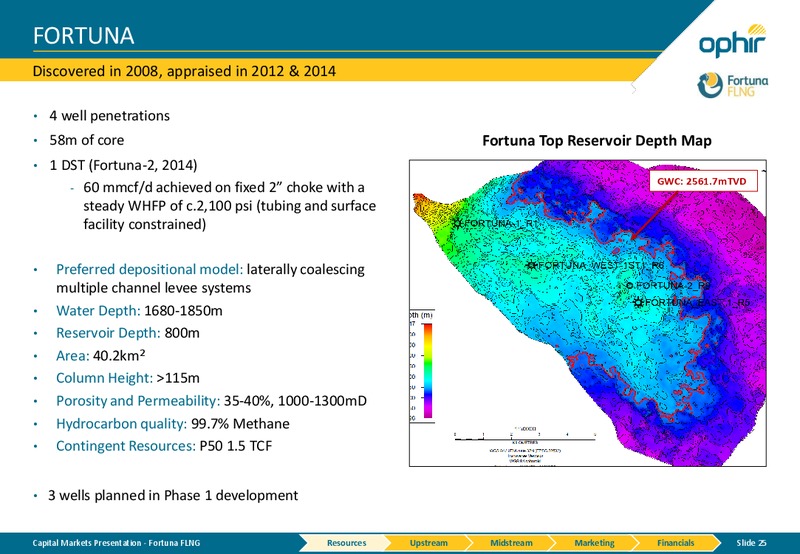Screen dimensions: 800x554
Task: Click the FORTUNA_EAST-1 well marker
Action: tap(638, 303)
